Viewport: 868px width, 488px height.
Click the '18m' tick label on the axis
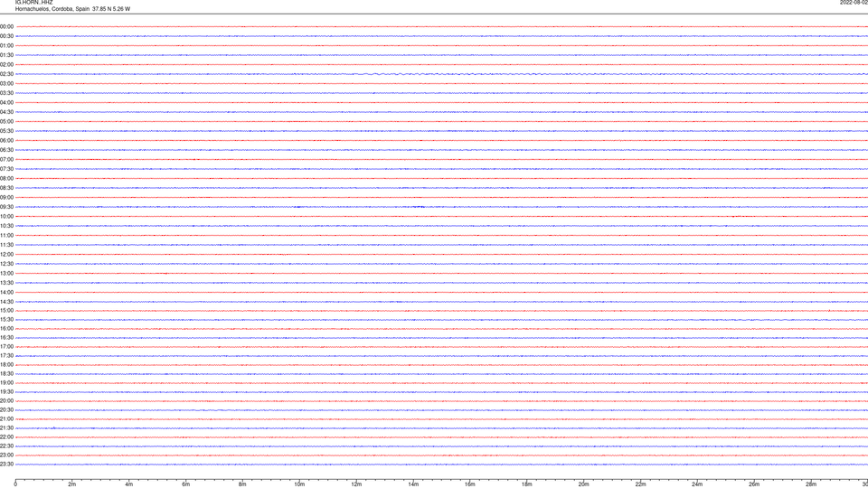tap(527, 484)
